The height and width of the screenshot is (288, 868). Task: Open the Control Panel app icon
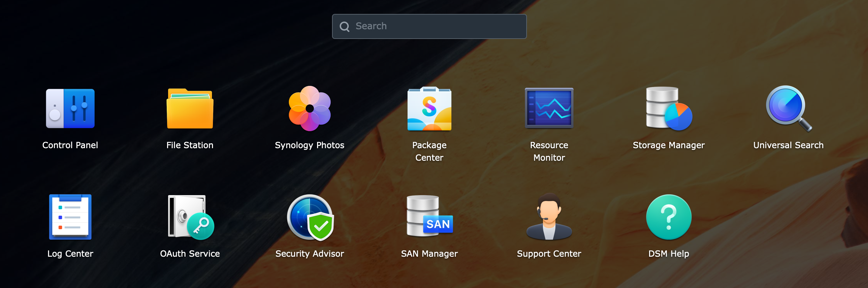tap(70, 109)
